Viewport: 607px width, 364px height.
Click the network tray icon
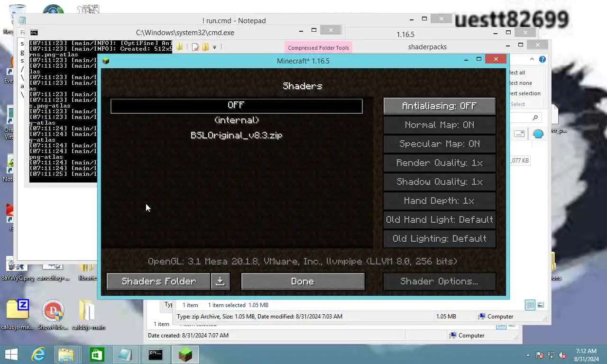(551, 355)
